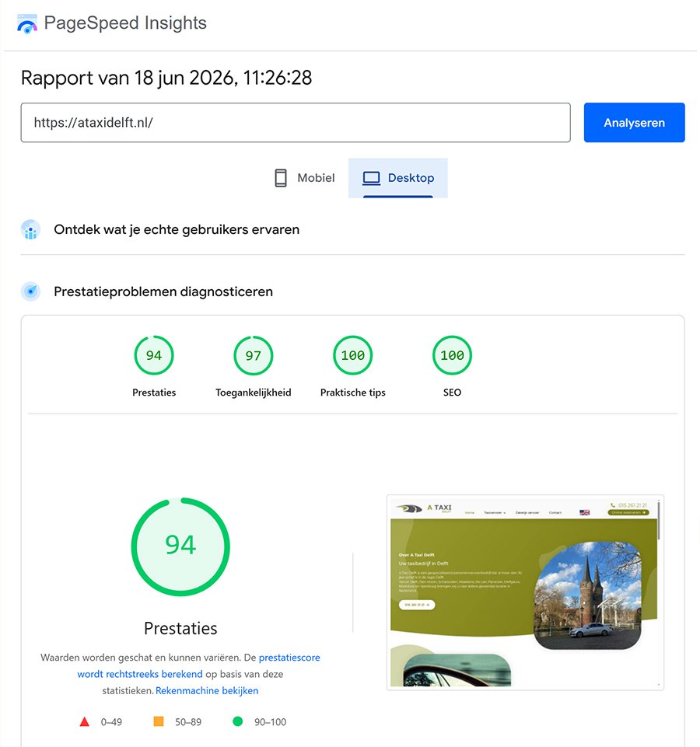Click the mobile phone icon
Viewport: 700px width, 747px height.
click(281, 178)
